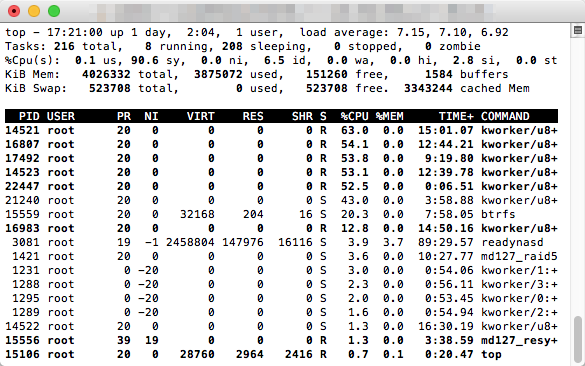The image size is (585, 366).
Task: Click the 6.5 id CPU value
Action: 274,60
